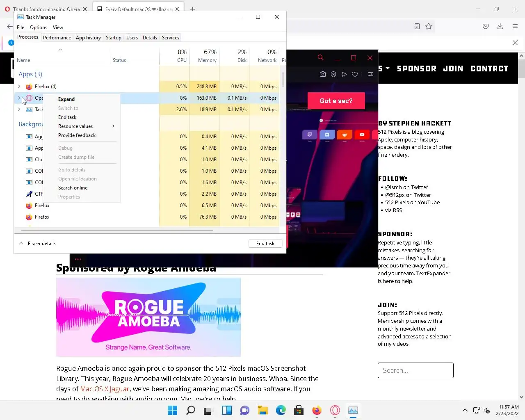Open Task Manager Options menu
The image size is (525, 420).
[x=39, y=27]
